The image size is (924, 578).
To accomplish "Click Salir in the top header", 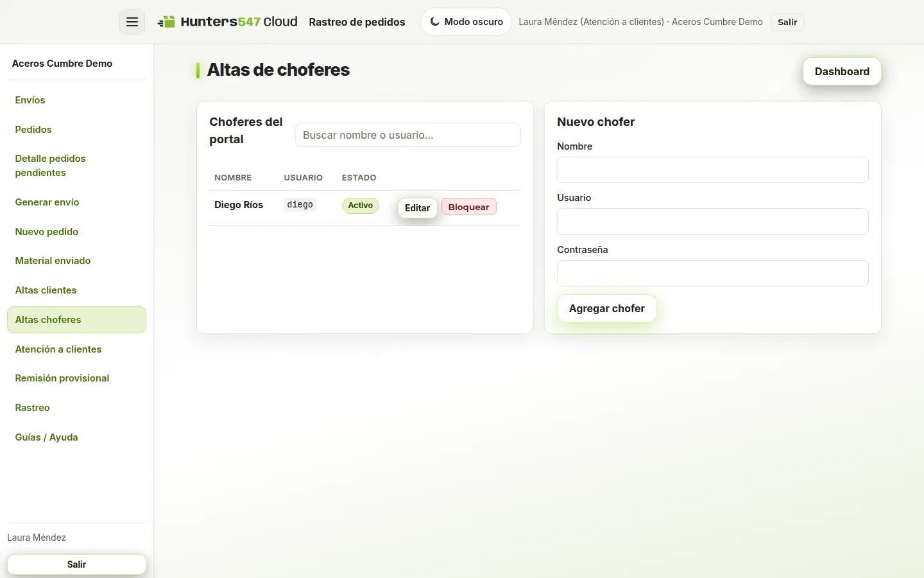I will coord(787,22).
